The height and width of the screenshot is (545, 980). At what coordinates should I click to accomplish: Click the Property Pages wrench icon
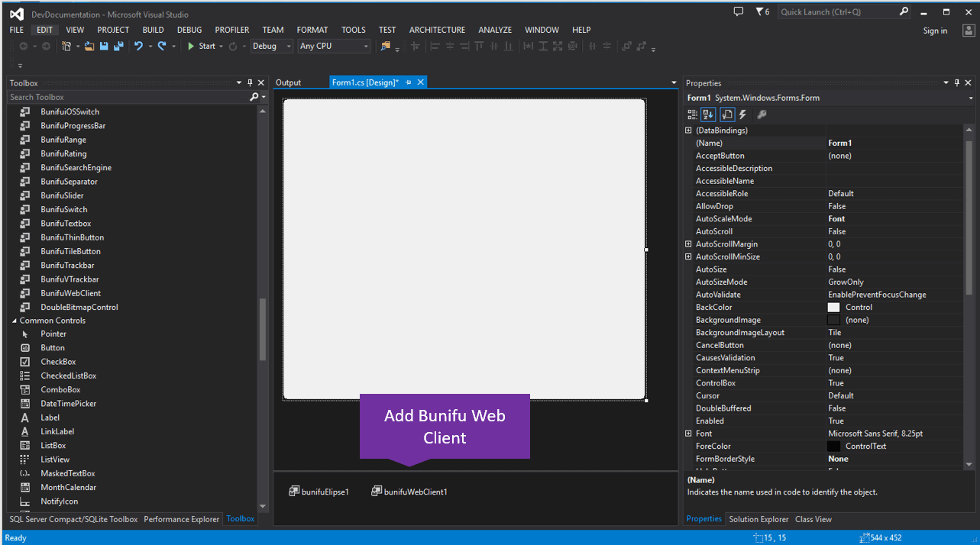(762, 114)
